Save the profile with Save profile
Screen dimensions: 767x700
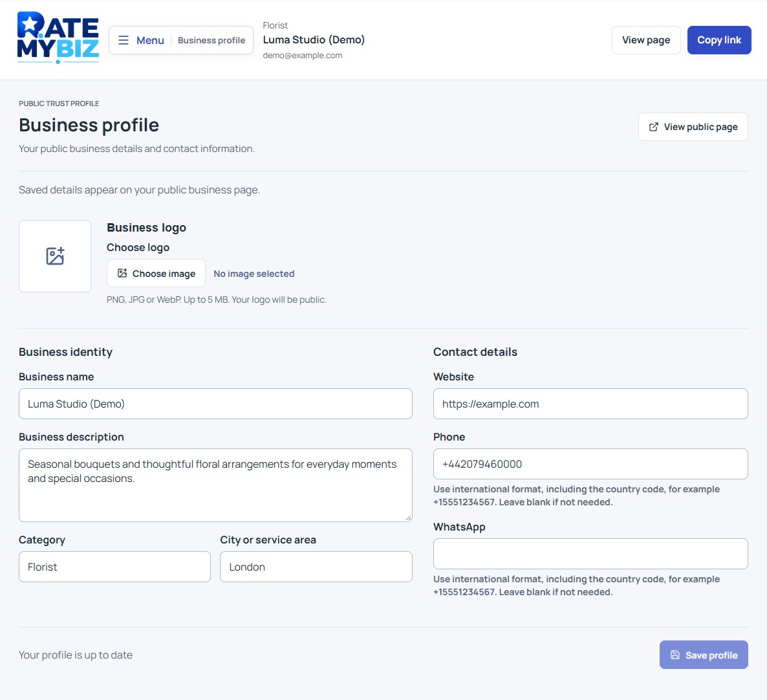704,655
